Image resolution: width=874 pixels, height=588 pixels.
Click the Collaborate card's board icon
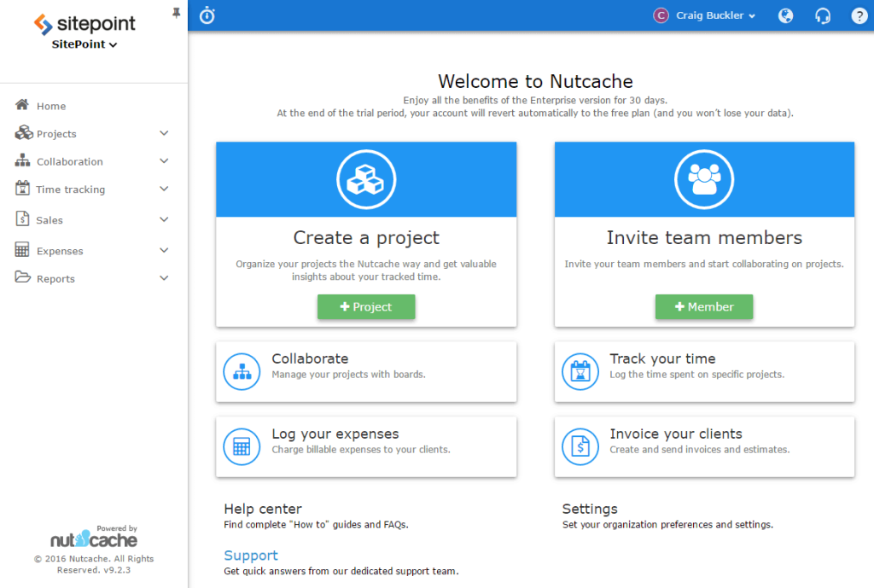[x=242, y=372]
